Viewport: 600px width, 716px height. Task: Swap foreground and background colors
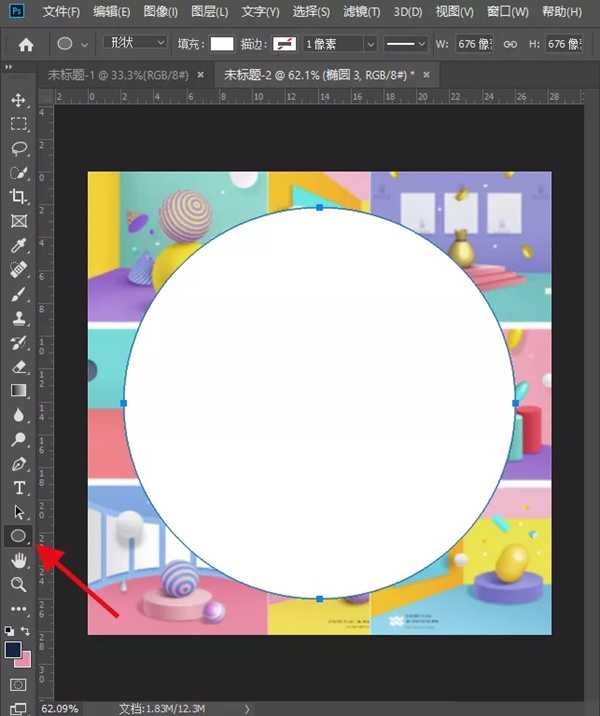coord(26,631)
